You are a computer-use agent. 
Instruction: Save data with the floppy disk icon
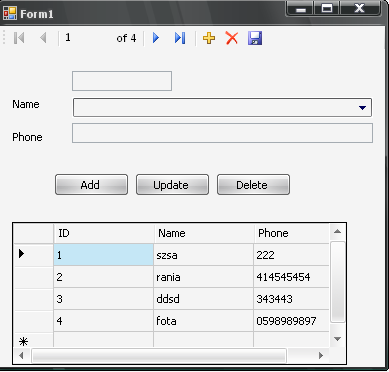coord(255,38)
